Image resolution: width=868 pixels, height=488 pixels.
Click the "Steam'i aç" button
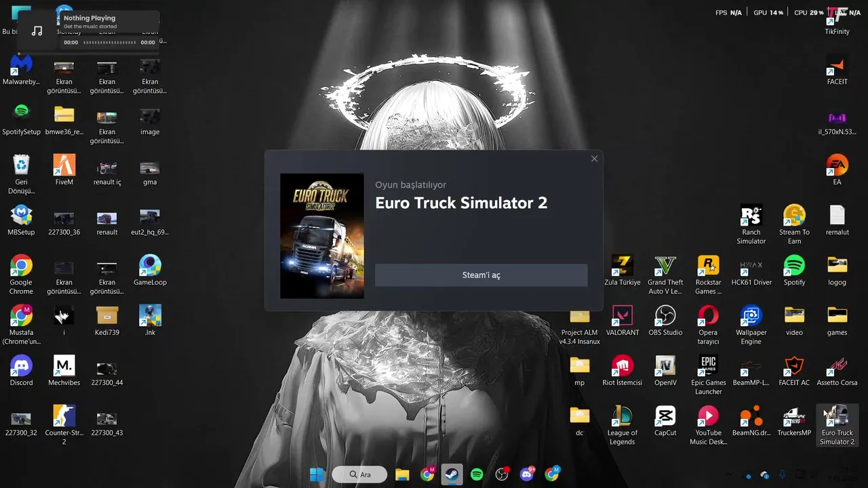point(481,275)
